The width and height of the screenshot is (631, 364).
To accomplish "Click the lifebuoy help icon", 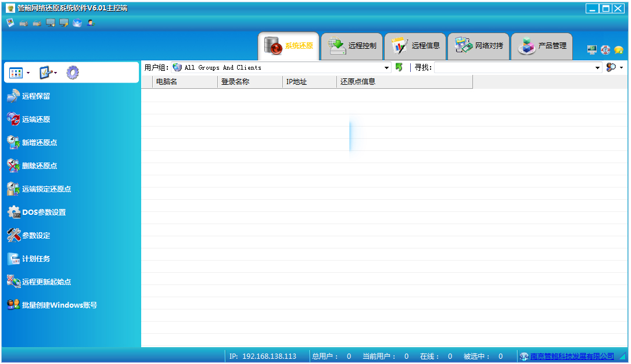I will pyautogui.click(x=605, y=50).
